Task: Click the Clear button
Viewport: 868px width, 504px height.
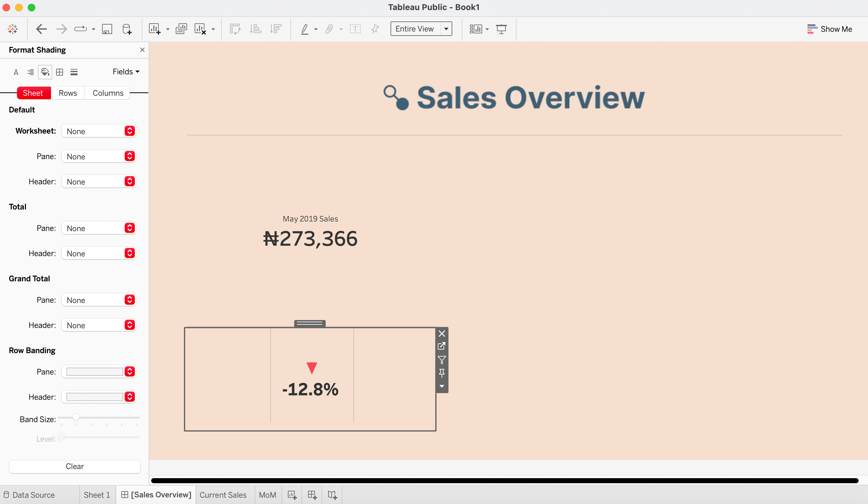Action: pos(75,467)
